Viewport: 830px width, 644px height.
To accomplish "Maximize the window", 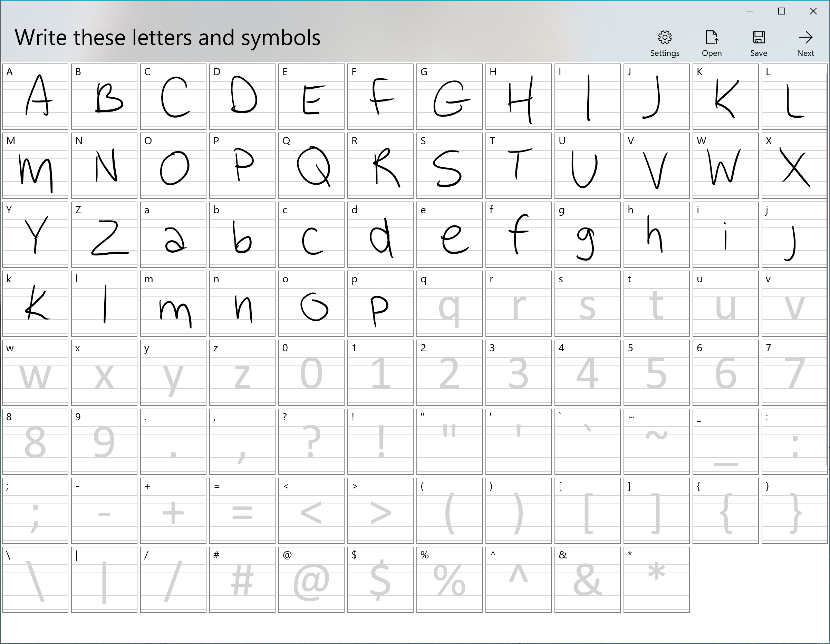I will (781, 11).
